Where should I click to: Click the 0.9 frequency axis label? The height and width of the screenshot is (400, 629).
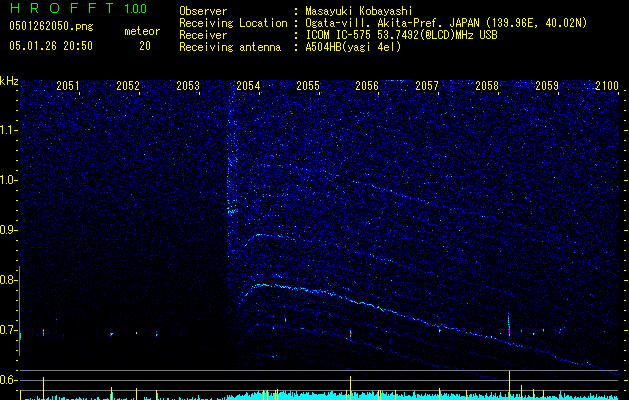(8, 230)
